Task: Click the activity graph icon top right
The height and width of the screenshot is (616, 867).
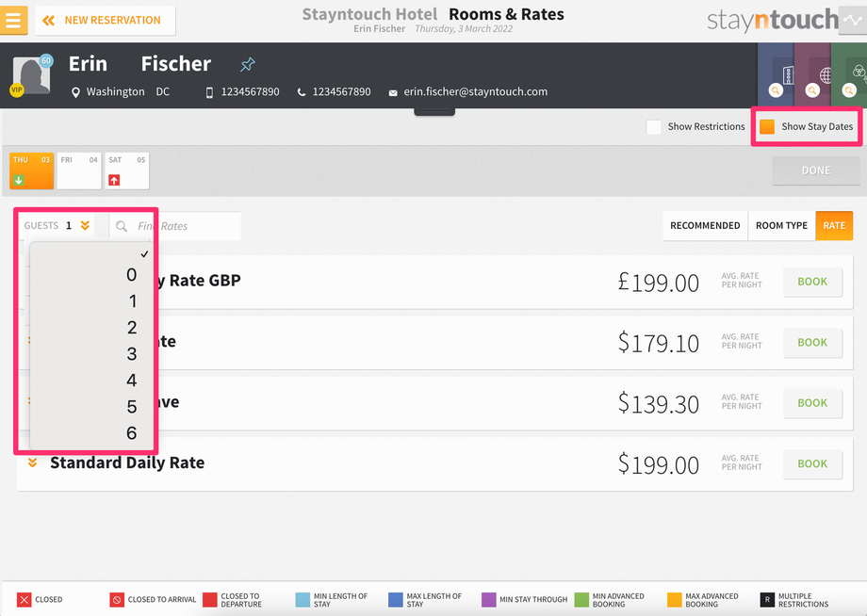Action: coord(853,21)
